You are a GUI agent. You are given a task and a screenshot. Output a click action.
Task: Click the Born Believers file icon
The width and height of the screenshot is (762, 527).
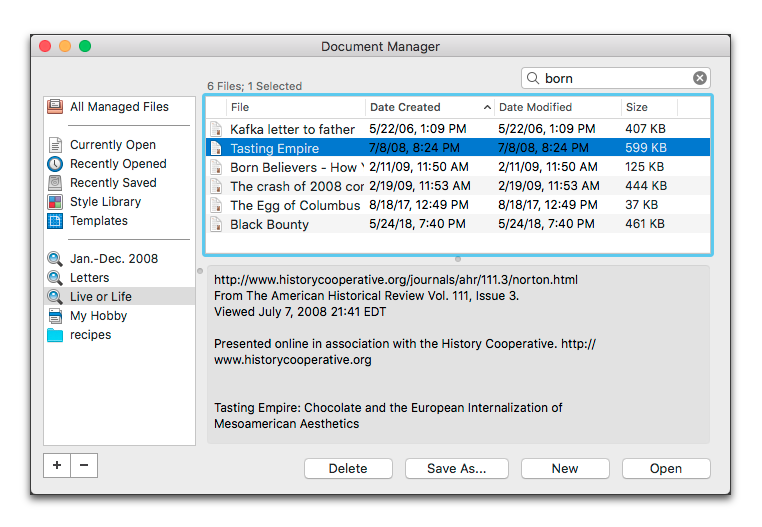(x=216, y=167)
